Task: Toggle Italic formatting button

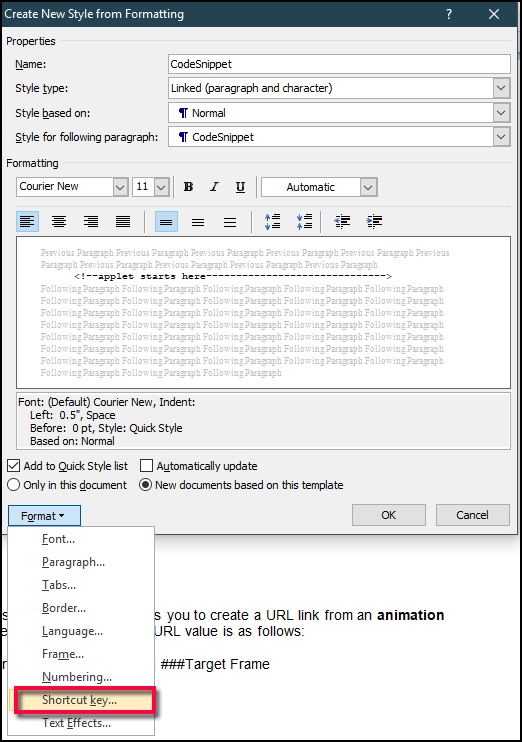Action: tap(214, 187)
